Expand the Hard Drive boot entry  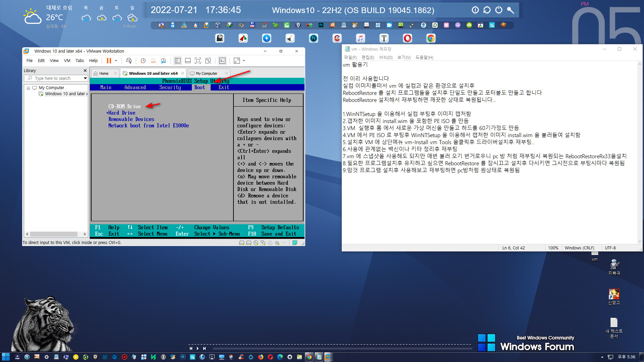(x=121, y=113)
